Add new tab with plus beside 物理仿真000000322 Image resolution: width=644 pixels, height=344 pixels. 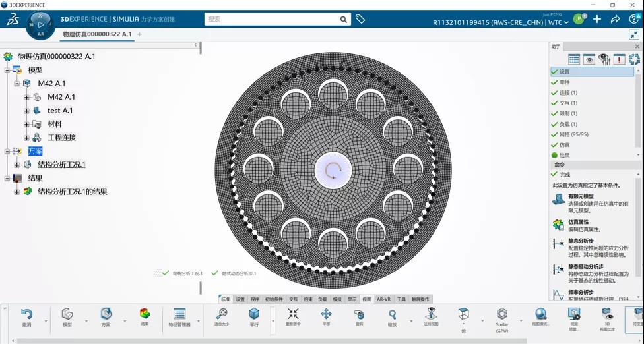coord(140,34)
